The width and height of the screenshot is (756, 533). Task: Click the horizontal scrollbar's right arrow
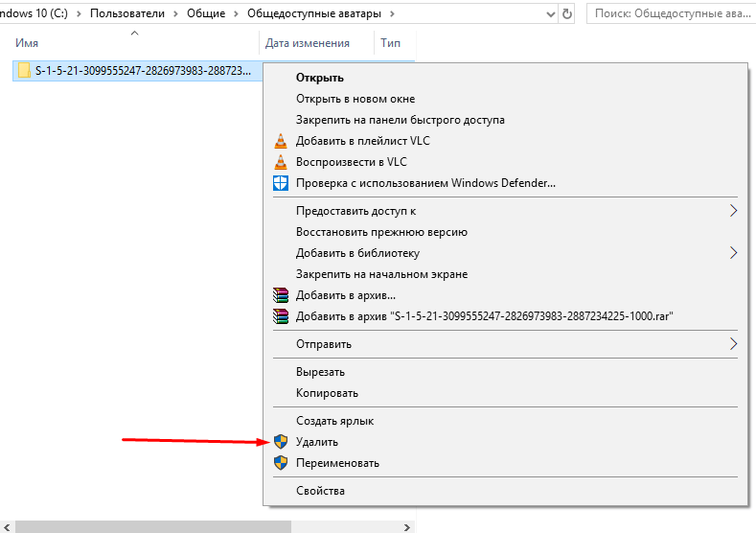pos(407,527)
